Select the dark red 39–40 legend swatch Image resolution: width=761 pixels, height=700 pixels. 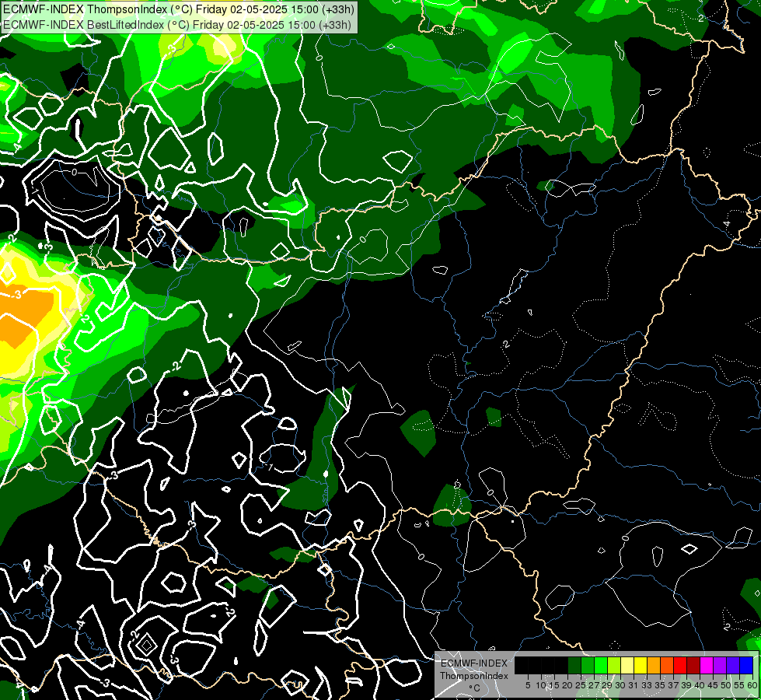[693, 666]
